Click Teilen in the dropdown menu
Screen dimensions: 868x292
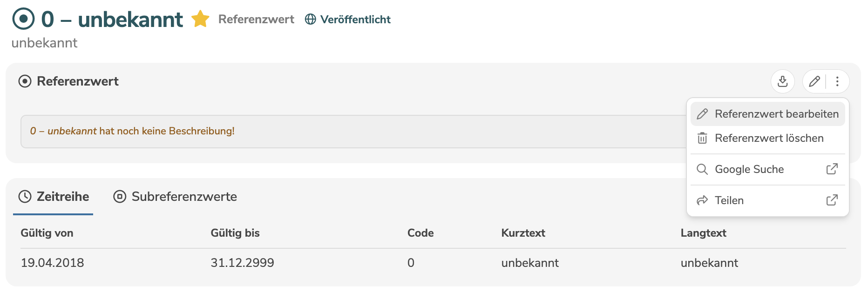[729, 200]
